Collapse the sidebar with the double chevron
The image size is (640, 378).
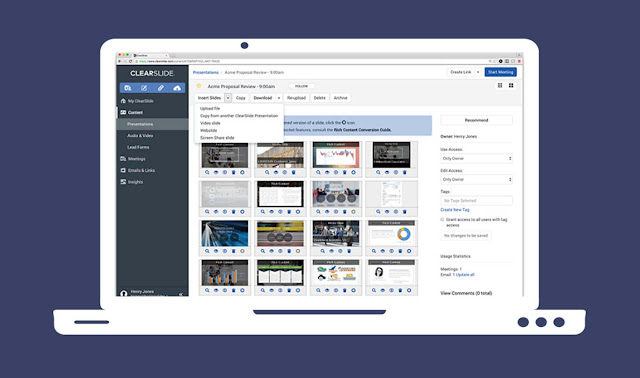(181, 294)
